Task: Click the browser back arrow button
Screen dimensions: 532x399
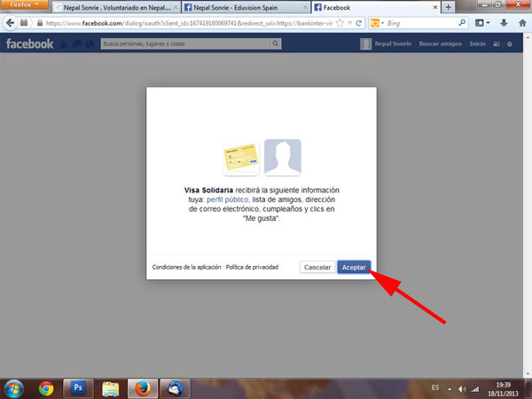Action: pyautogui.click(x=10, y=23)
